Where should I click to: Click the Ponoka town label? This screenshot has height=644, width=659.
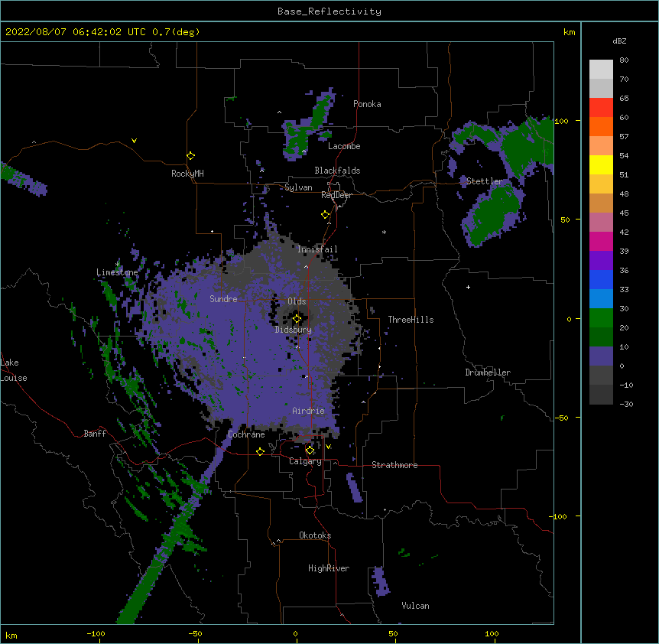367,104
